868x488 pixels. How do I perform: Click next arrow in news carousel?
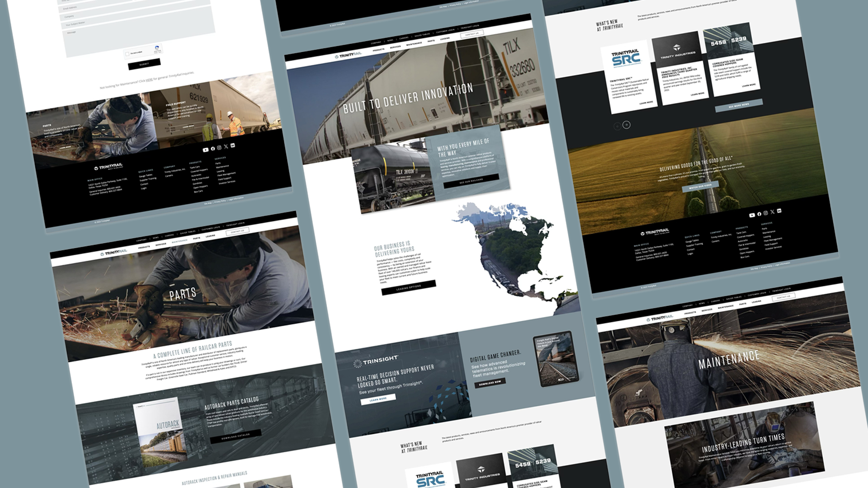point(626,125)
